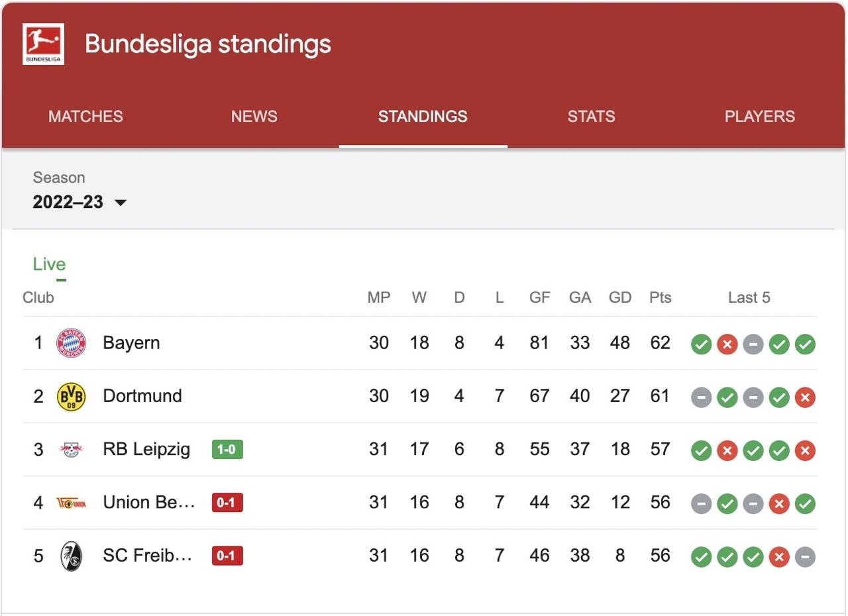Click the Live section label
Viewport: 848px width, 616px height.
click(x=48, y=264)
